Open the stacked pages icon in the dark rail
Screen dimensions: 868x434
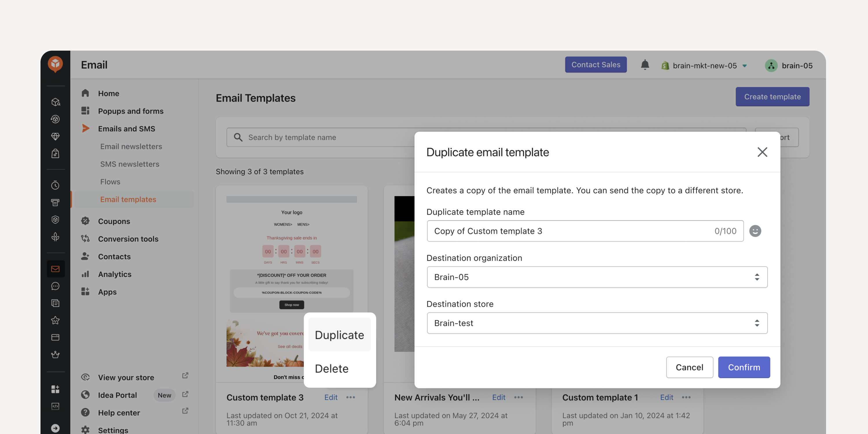(55, 303)
